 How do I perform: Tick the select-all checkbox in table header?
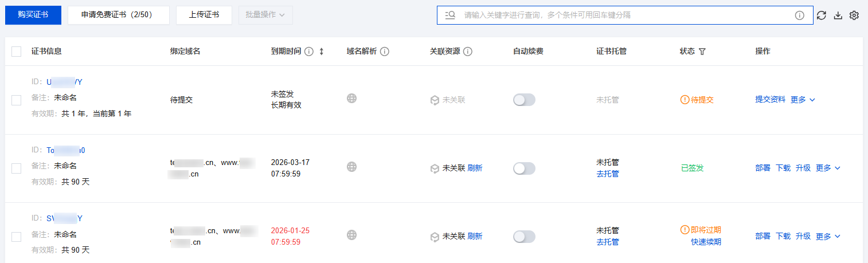(17, 52)
